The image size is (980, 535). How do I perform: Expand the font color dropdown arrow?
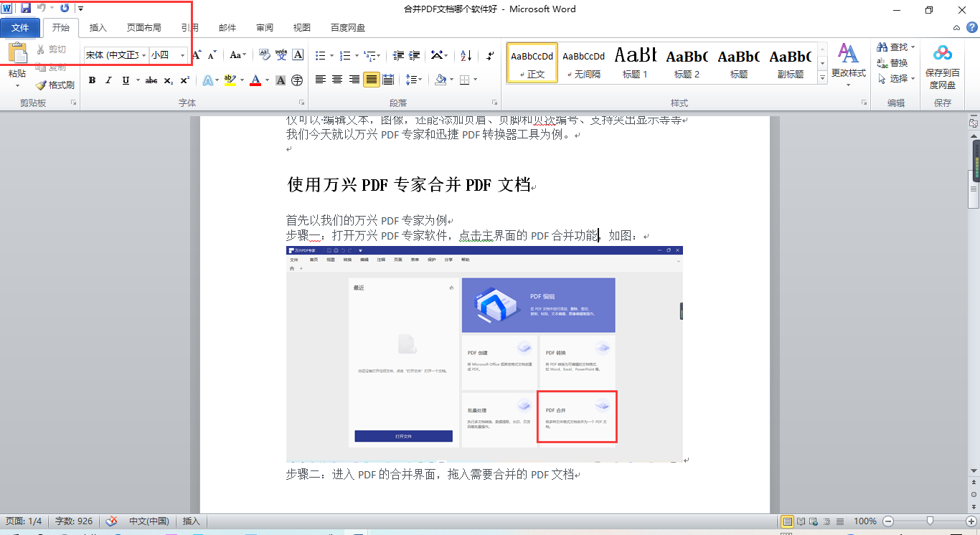[x=267, y=80]
